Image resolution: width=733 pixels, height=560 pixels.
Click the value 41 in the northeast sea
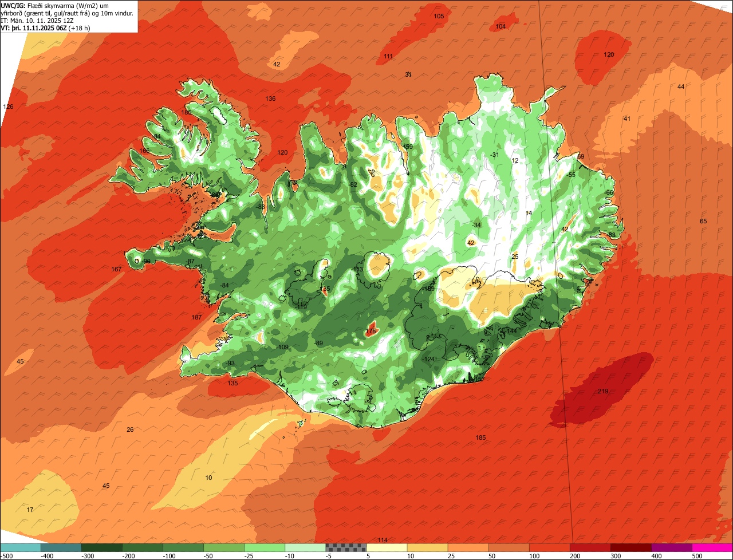(x=627, y=119)
